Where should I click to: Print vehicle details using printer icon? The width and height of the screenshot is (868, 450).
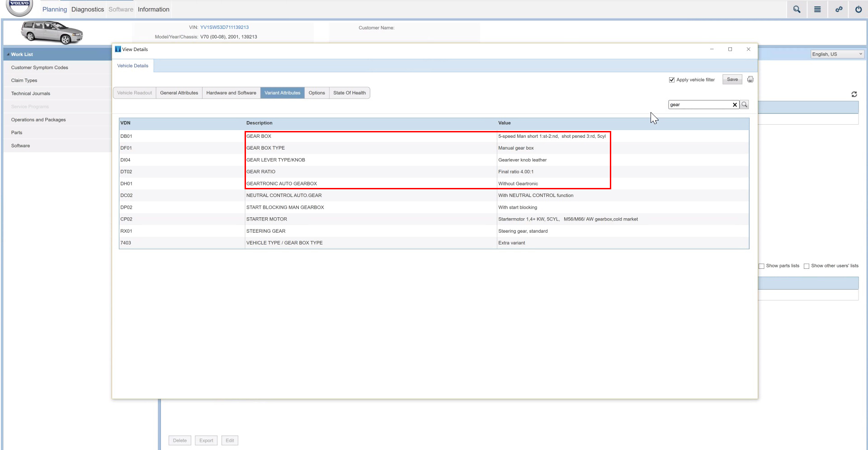[x=750, y=80]
